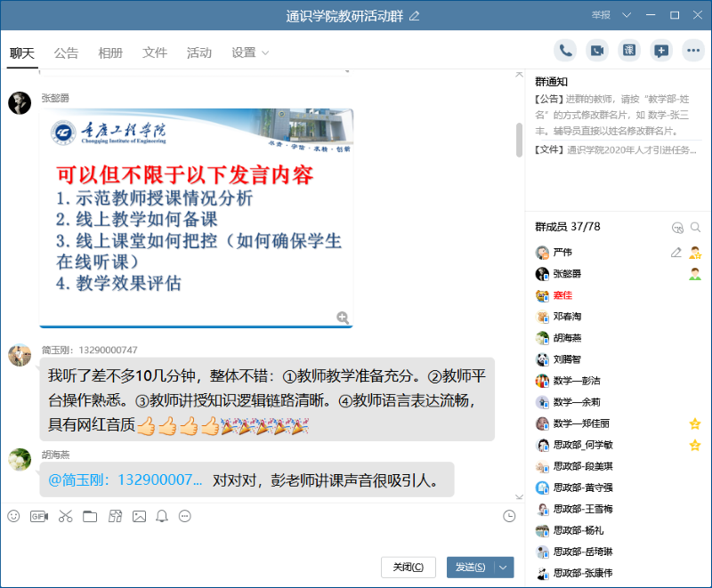Open message history clock icon
This screenshot has height=588, width=712.
click(509, 516)
